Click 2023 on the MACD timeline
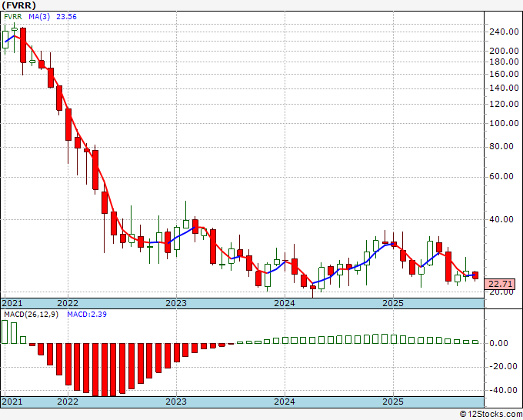This screenshot has height=420, width=523. click(176, 402)
